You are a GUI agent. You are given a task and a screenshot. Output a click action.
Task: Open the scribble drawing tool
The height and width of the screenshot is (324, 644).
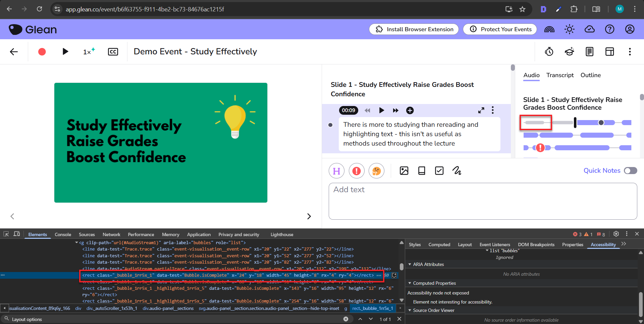tap(457, 171)
